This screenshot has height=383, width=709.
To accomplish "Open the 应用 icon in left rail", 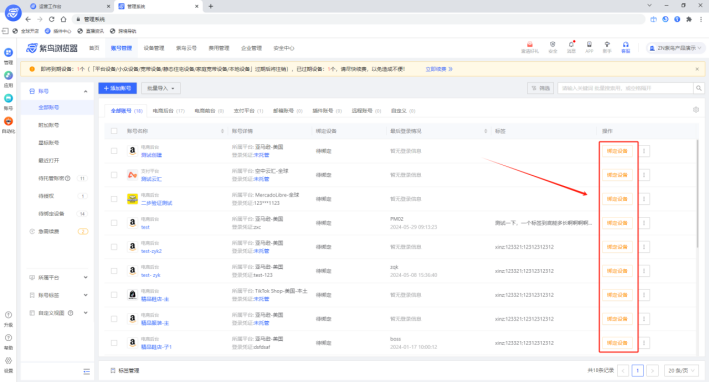I will coord(8,76).
